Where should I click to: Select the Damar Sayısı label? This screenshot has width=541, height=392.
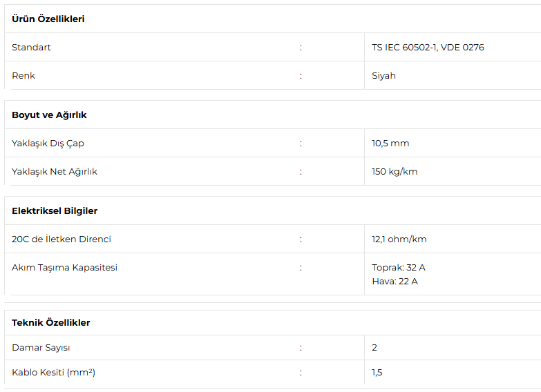click(41, 348)
